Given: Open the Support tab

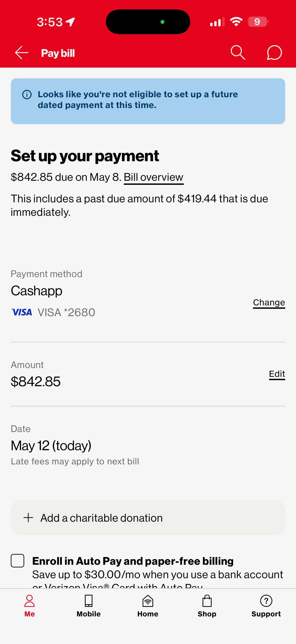Looking at the screenshot, I should pos(266,606).
